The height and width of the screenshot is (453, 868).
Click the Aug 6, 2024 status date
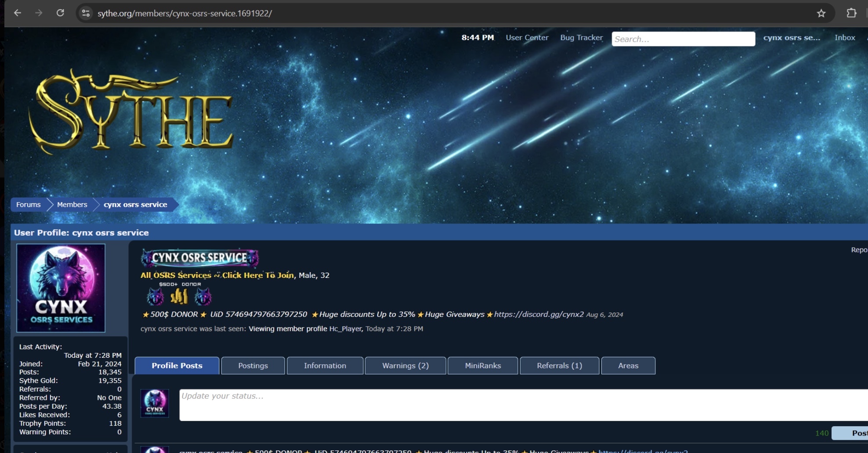coord(604,315)
